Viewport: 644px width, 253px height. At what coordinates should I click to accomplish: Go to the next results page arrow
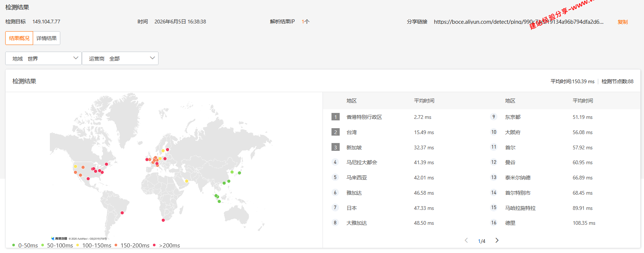pyautogui.click(x=497, y=240)
